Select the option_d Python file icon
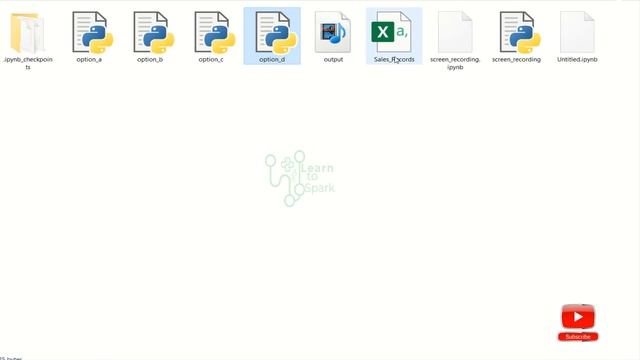Image resolution: width=640 pixels, height=360 pixels. (x=276, y=33)
